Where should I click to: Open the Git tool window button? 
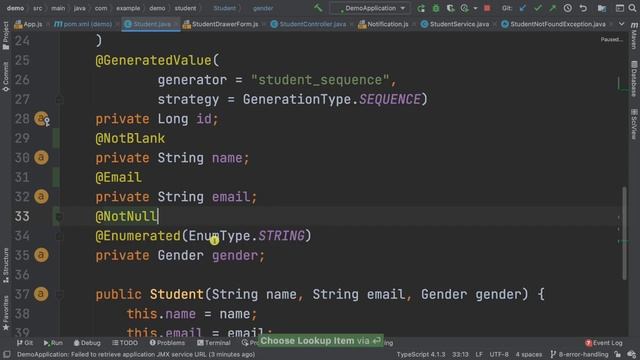point(25,343)
